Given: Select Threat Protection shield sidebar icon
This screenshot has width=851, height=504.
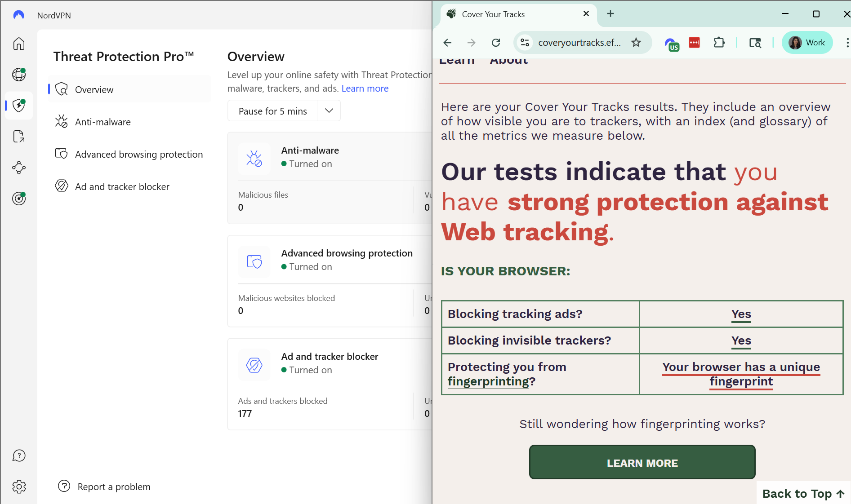Looking at the screenshot, I should (x=19, y=105).
